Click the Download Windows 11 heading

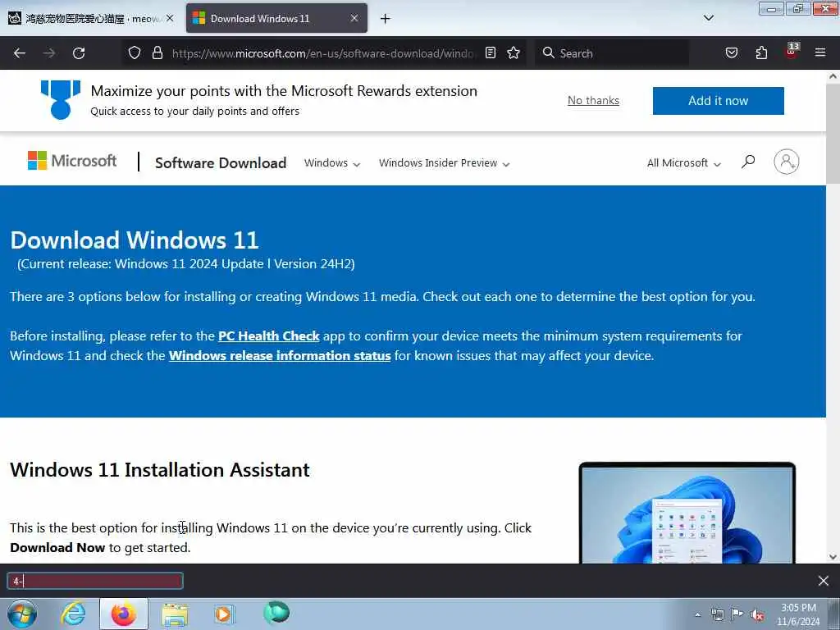[135, 240]
